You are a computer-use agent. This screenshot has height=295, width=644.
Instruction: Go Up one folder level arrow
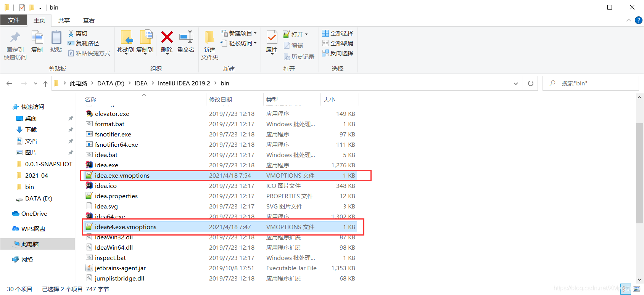point(45,84)
